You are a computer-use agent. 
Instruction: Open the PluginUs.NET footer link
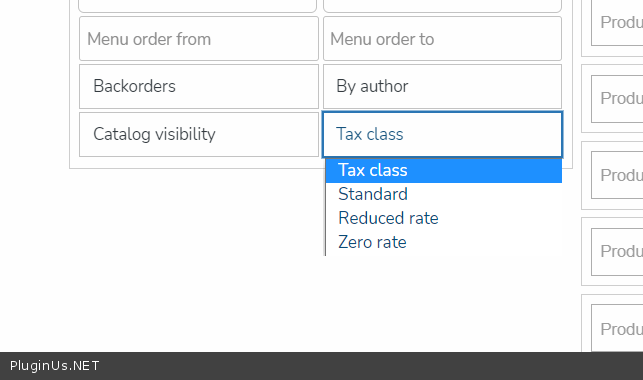(55, 366)
